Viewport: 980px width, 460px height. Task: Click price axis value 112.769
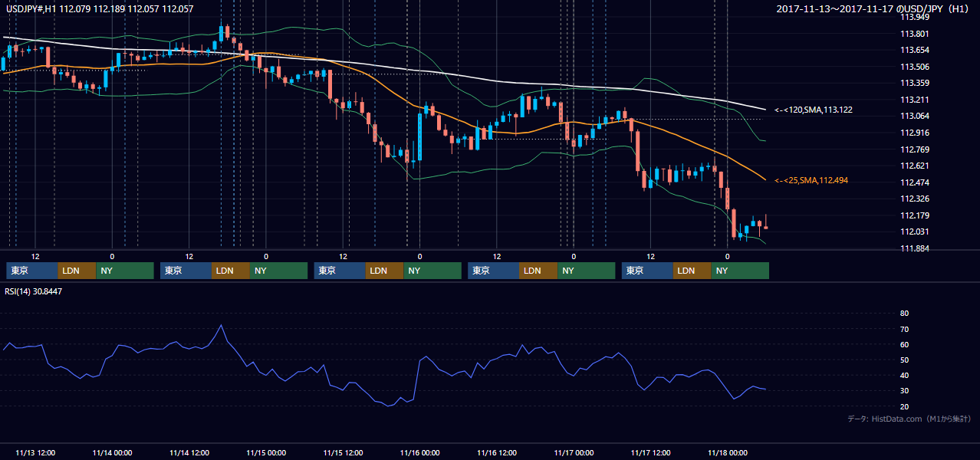[915, 149]
